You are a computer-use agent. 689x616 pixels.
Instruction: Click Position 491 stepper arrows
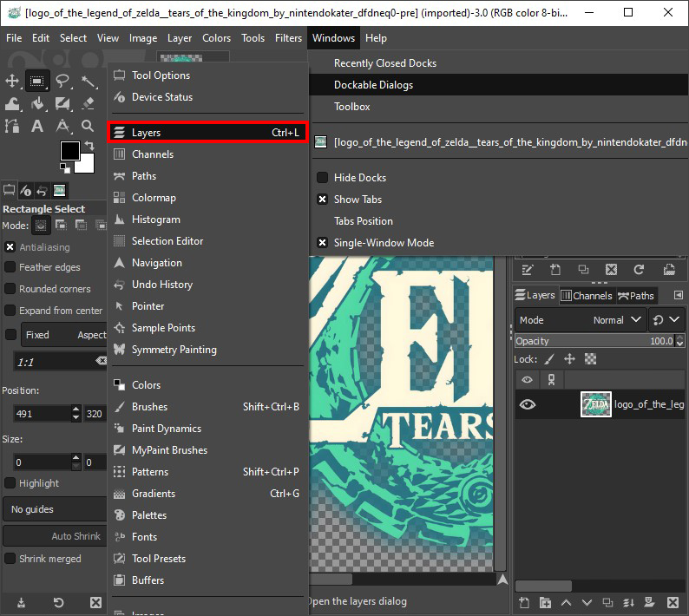click(x=76, y=414)
